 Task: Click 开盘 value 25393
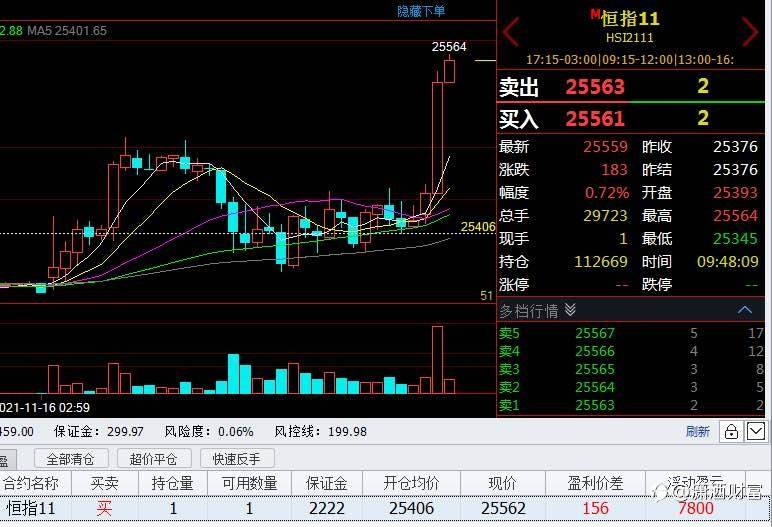pos(736,193)
